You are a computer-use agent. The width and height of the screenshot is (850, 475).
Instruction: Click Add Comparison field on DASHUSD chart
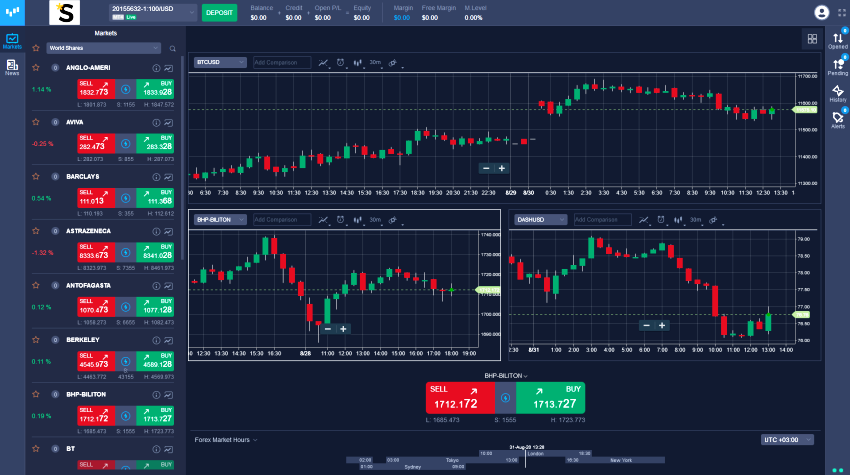pyautogui.click(x=602, y=220)
